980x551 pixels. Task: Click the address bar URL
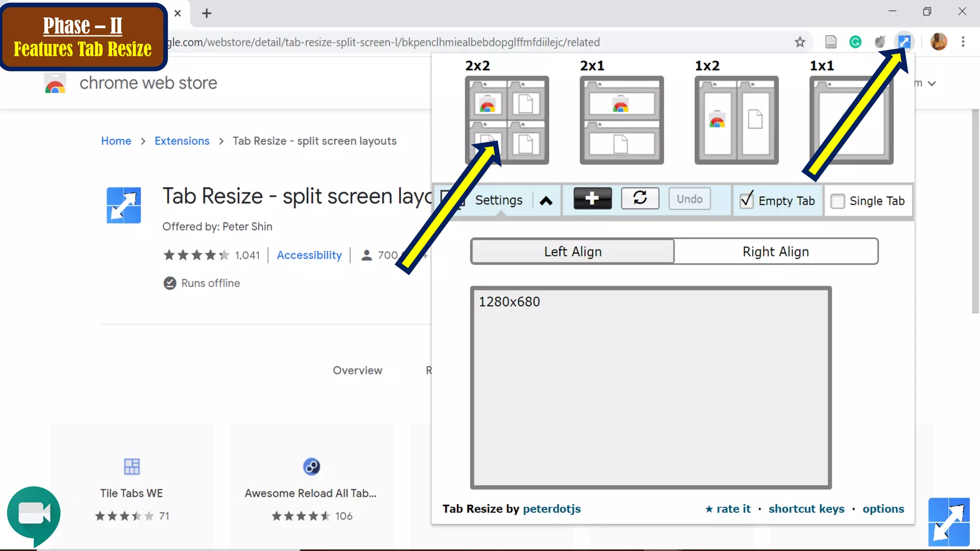383,42
